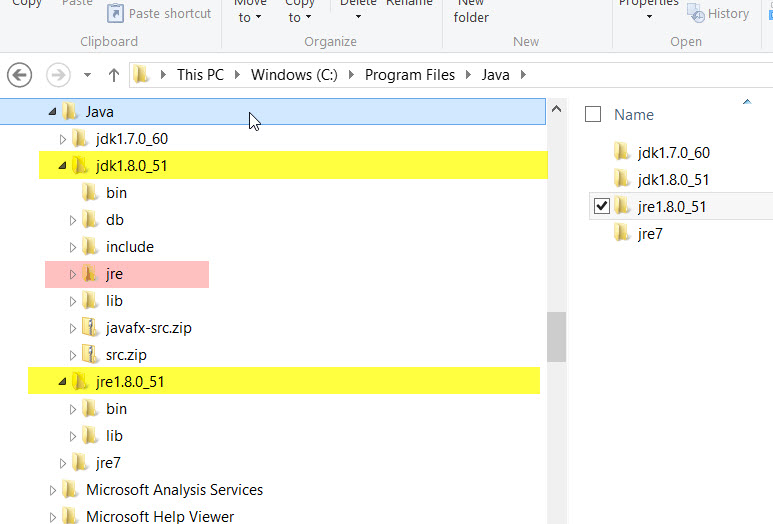The image size is (773, 524).
Task: Select javafx-src.zip in tree
Action: point(148,328)
